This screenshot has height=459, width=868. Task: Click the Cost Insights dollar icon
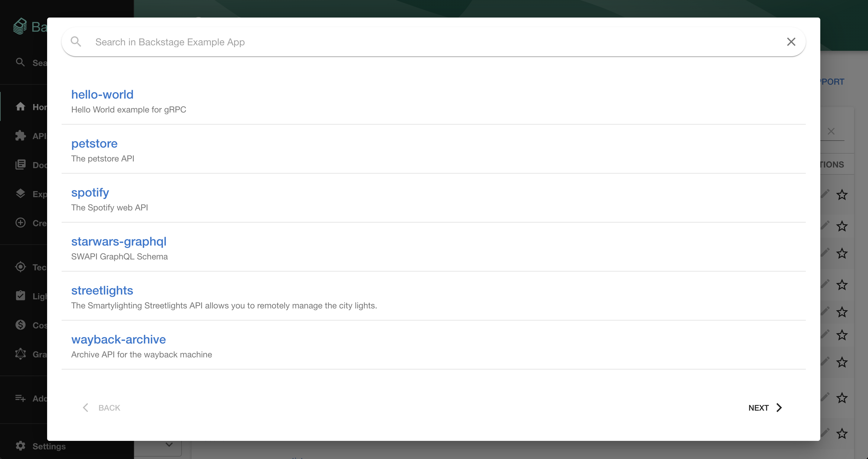point(20,325)
